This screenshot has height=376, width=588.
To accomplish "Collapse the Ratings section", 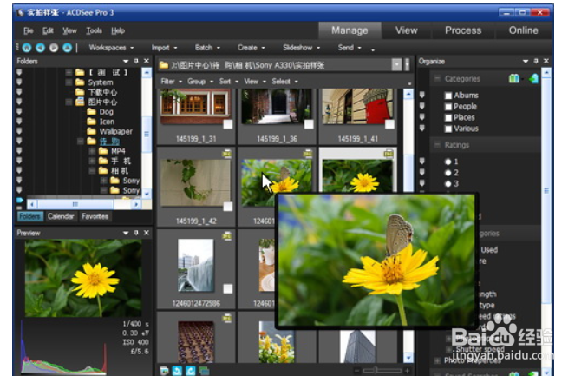I will tap(437, 145).
